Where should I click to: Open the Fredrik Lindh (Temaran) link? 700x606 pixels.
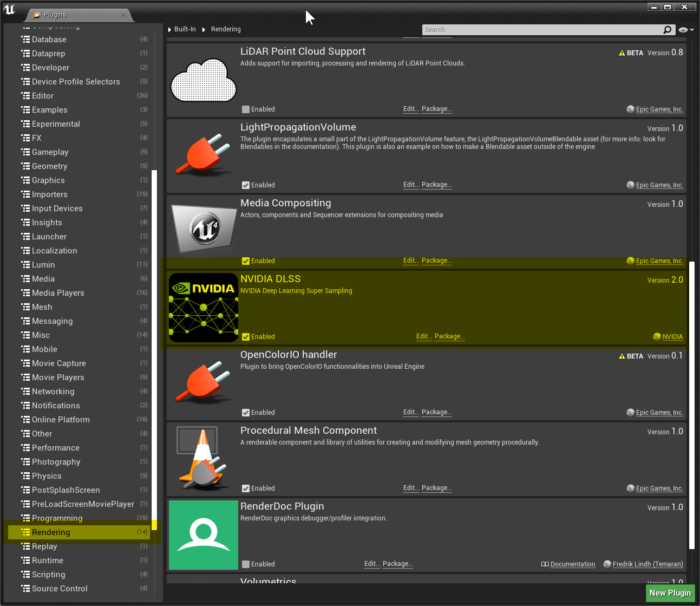[647, 564]
